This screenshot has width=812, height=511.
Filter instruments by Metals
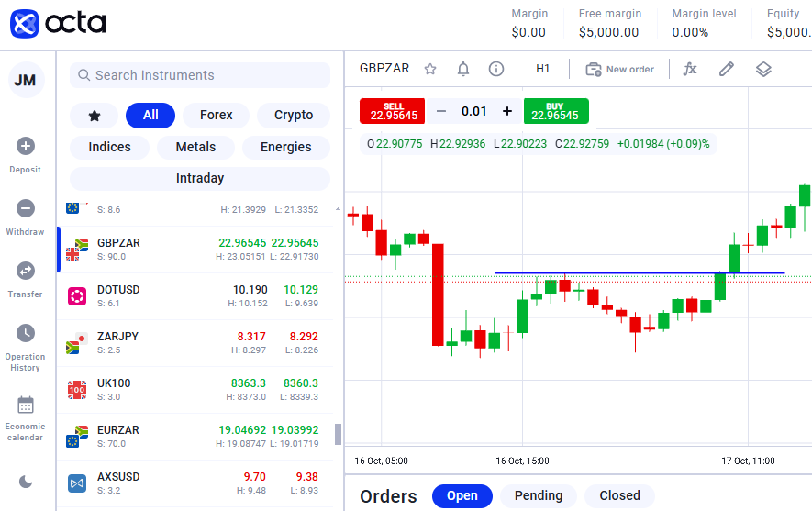point(195,148)
